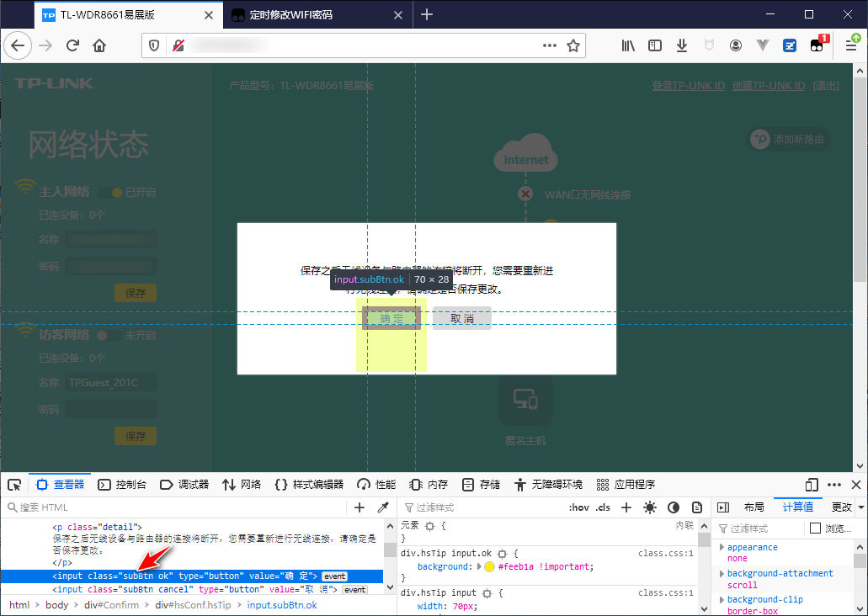The width and height of the screenshot is (868, 616).
Task: Open the downloads arrow icon
Action: (682, 45)
